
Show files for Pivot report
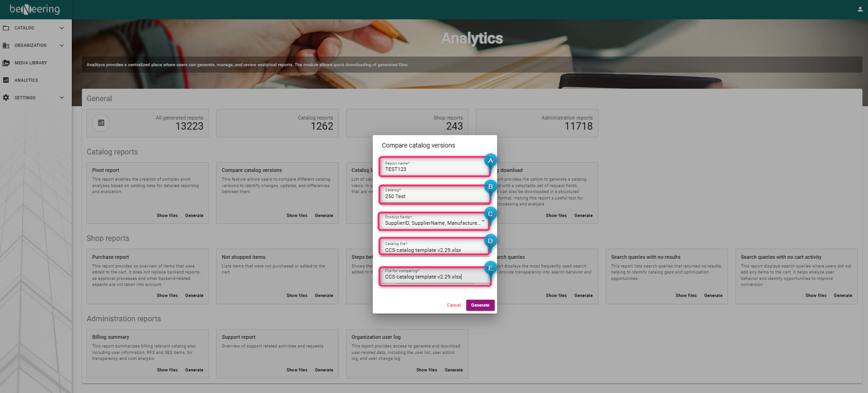pos(167,216)
